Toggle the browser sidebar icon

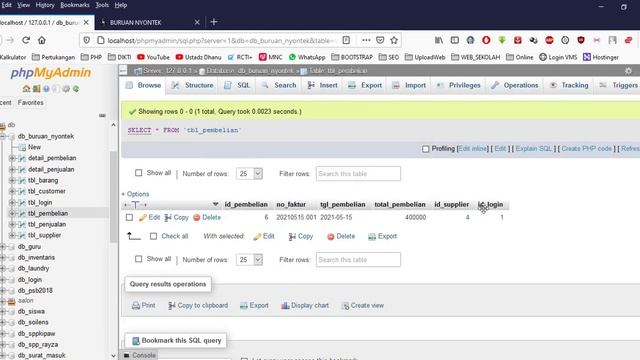coord(455,40)
